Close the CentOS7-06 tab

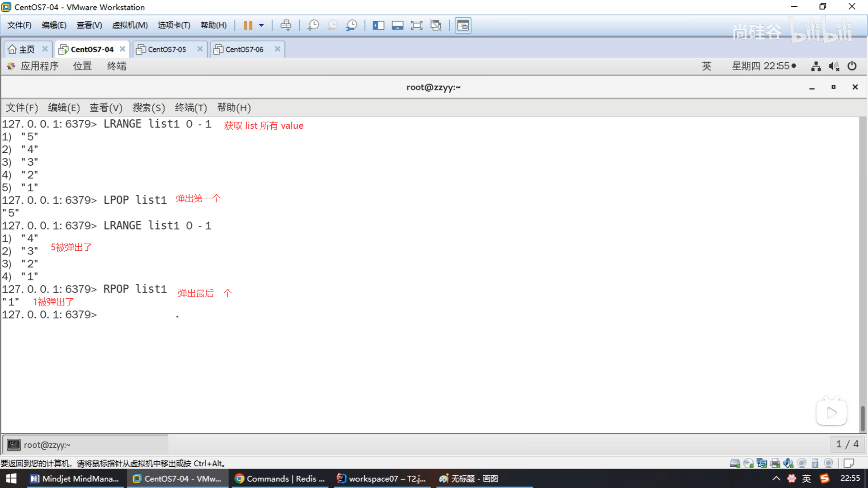coord(278,49)
